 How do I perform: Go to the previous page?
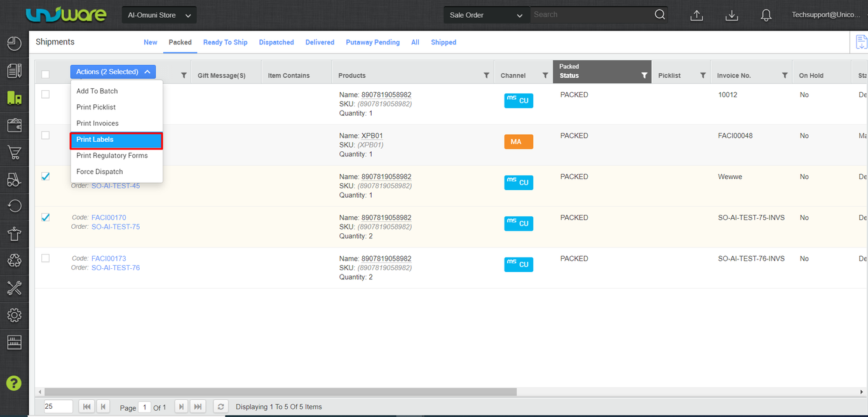(x=103, y=407)
